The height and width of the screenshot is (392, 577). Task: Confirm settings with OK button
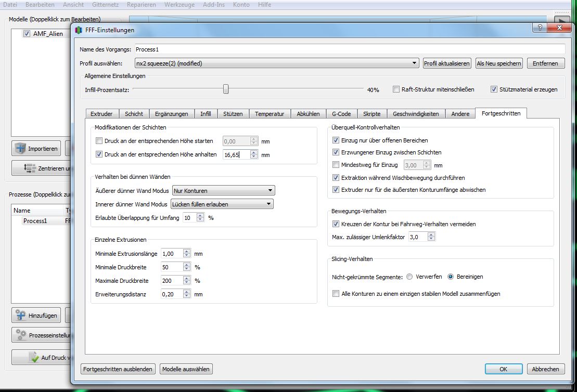coord(504,369)
